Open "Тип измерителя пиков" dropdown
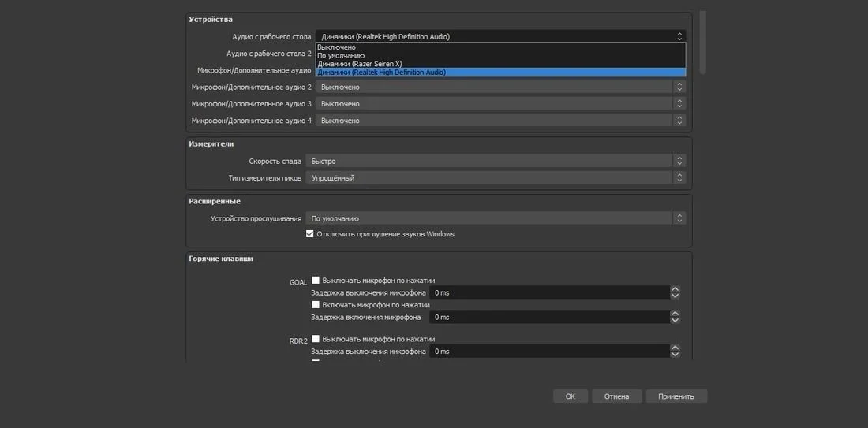 click(496, 177)
